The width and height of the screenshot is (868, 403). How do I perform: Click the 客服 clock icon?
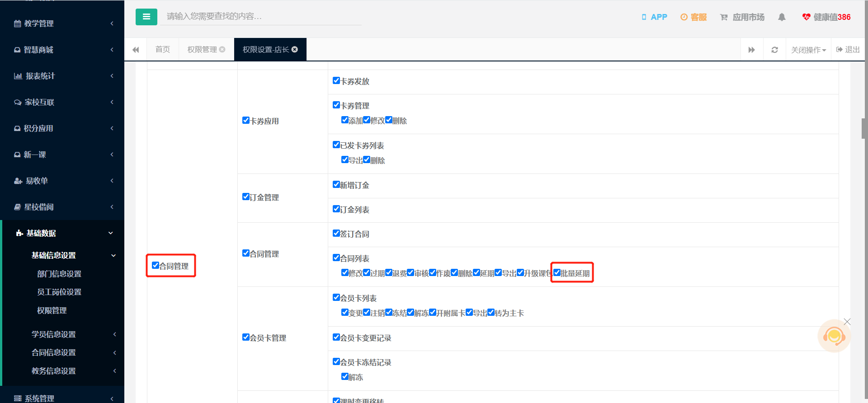pyautogui.click(x=684, y=17)
